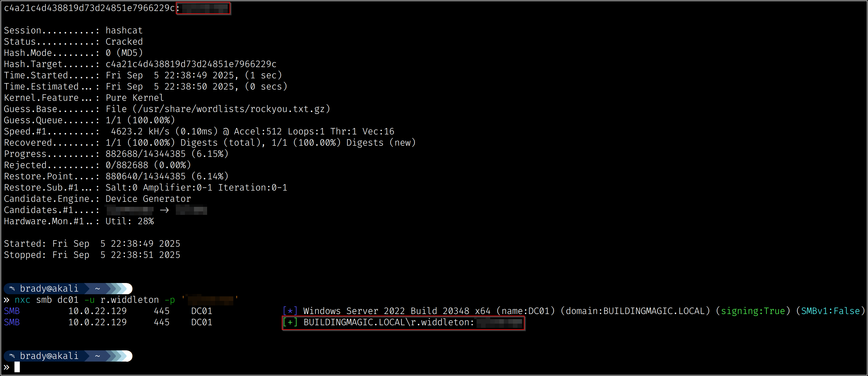The image size is (868, 376).
Task: Click the redacted password after the cracked hash
Action: point(204,8)
